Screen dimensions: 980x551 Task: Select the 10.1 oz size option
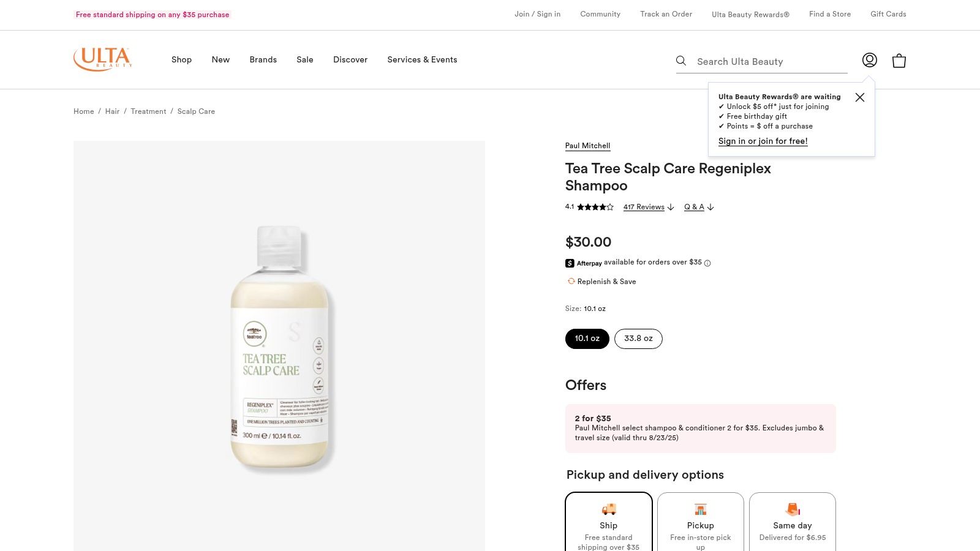587,339
